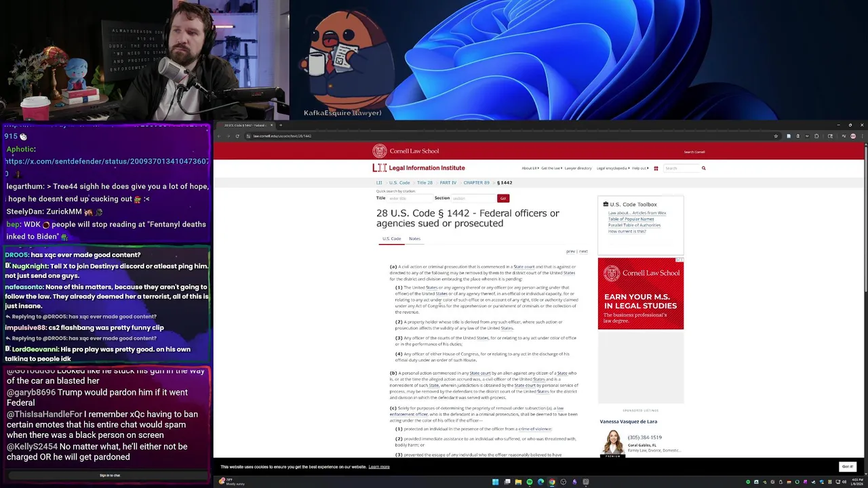
Task: Open Law about... Articles from Wex link
Action: pos(637,213)
